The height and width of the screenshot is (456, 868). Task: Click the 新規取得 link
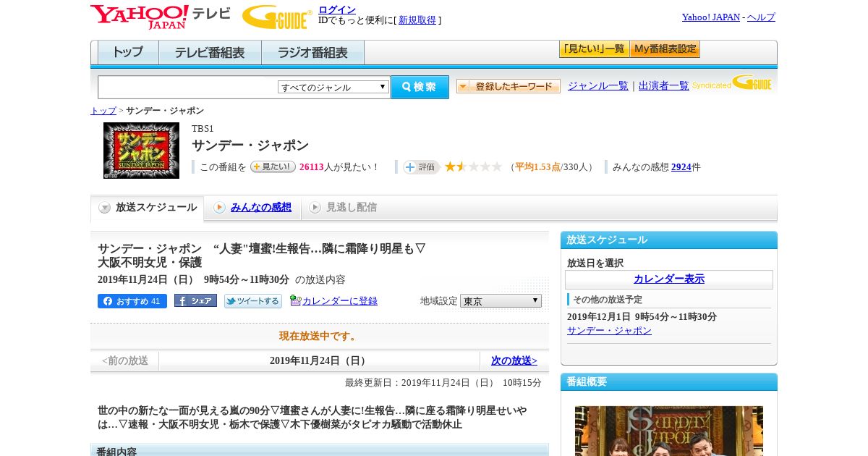tap(417, 20)
